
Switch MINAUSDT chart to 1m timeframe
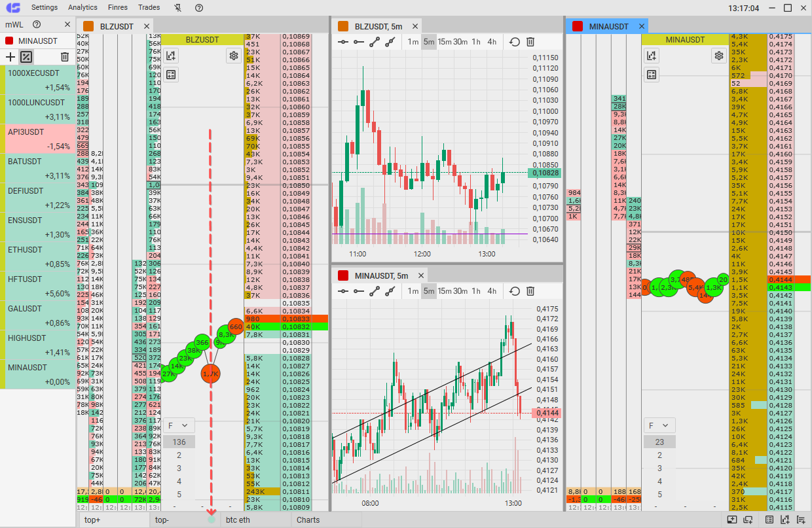[413, 291]
